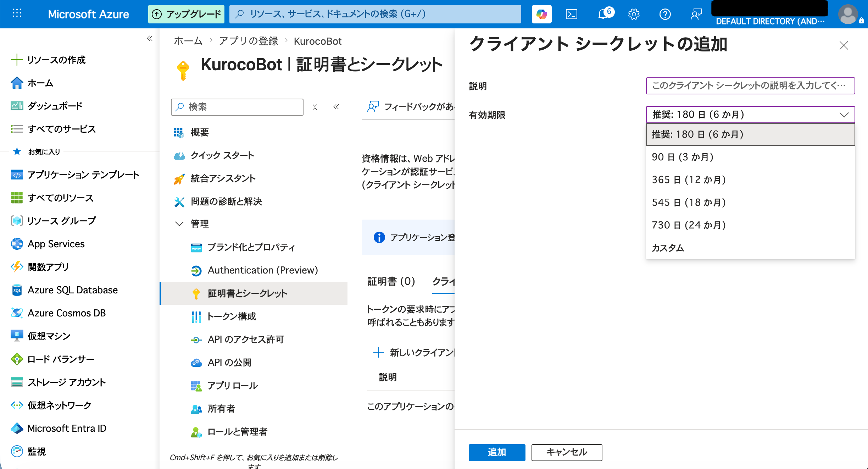Click the すべてのリソース grid icon
This screenshot has width=868, height=469.
17,198
